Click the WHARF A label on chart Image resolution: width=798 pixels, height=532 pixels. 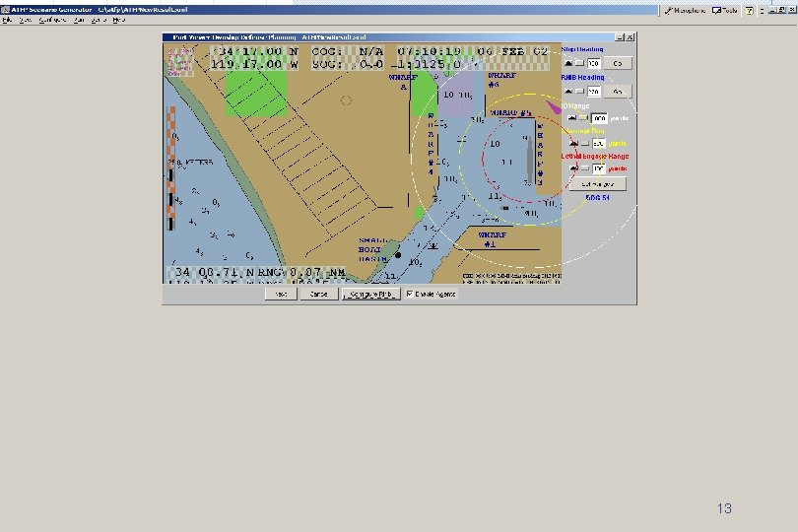[x=403, y=82]
